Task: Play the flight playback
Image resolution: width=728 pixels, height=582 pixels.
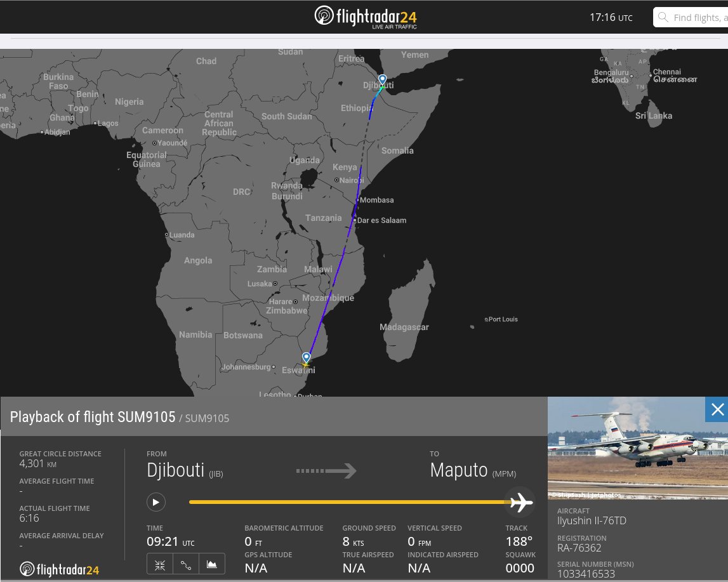Action: [x=156, y=502]
